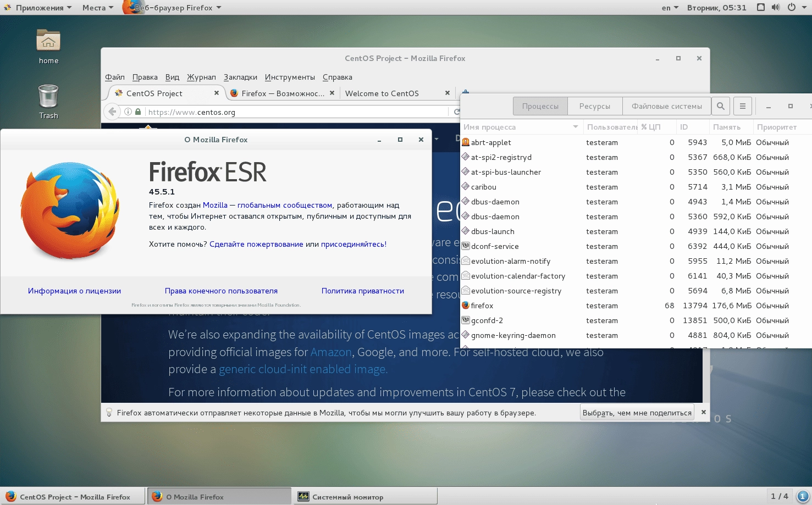Click the abrt-applet process icon
This screenshot has width=812, height=505.
coord(466,142)
